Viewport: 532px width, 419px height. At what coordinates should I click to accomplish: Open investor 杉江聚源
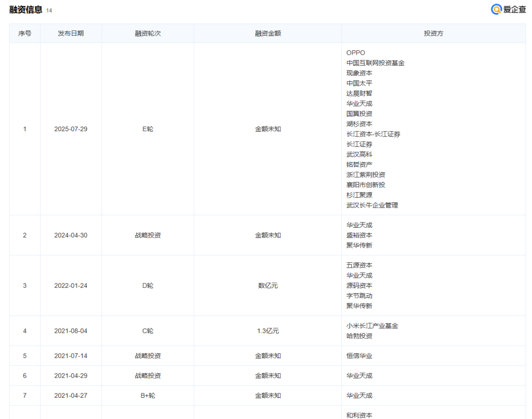coord(359,195)
